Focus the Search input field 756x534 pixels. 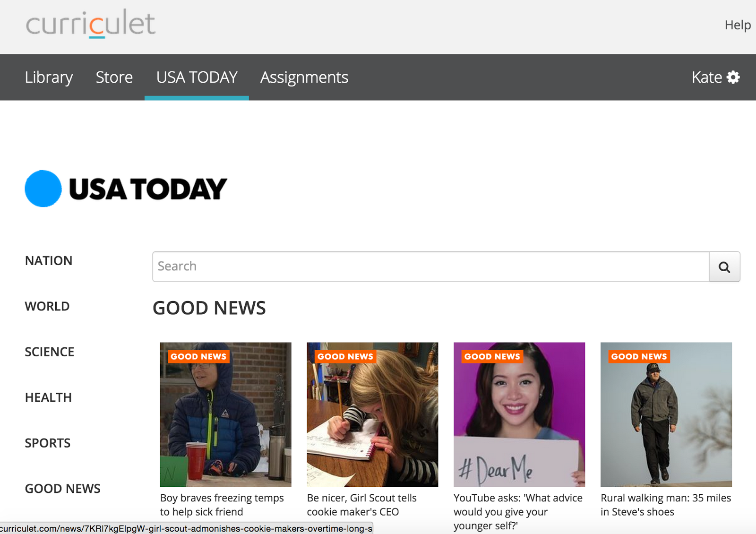coord(431,267)
